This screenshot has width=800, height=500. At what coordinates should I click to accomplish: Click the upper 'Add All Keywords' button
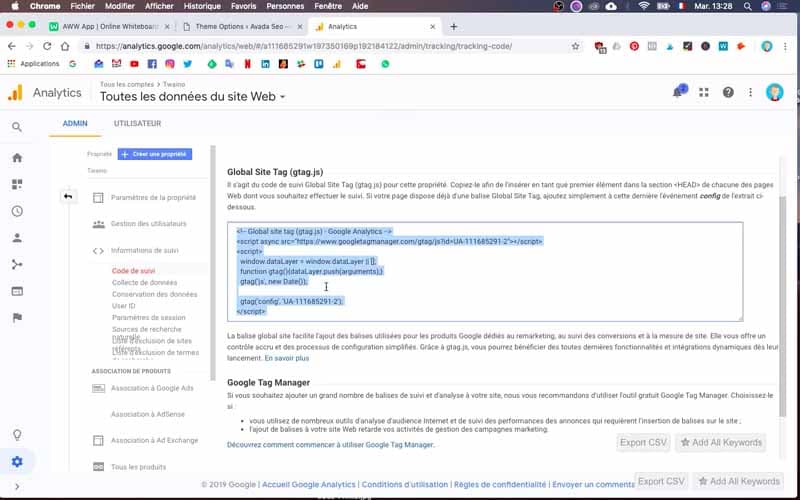coord(721,442)
